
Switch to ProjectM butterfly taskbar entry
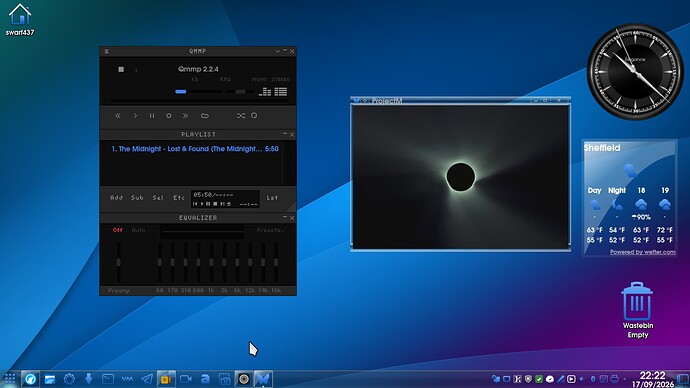pyautogui.click(x=263, y=379)
